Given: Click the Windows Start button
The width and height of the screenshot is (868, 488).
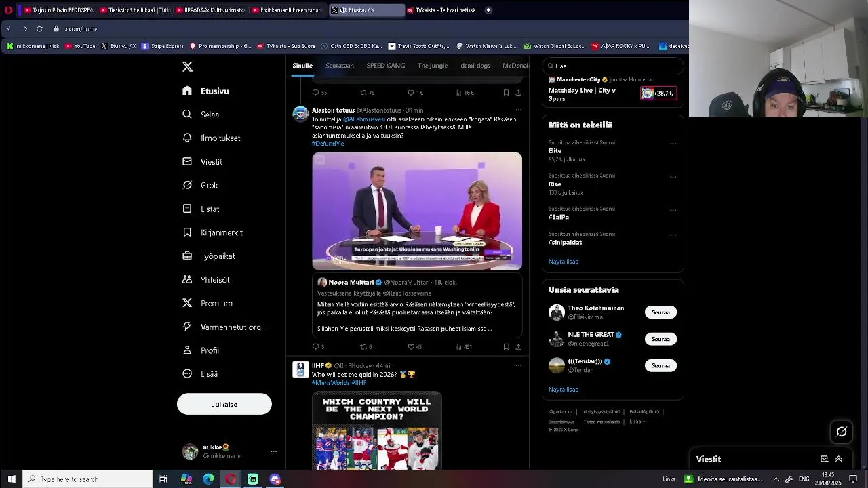Looking at the screenshot, I should click(11, 479).
